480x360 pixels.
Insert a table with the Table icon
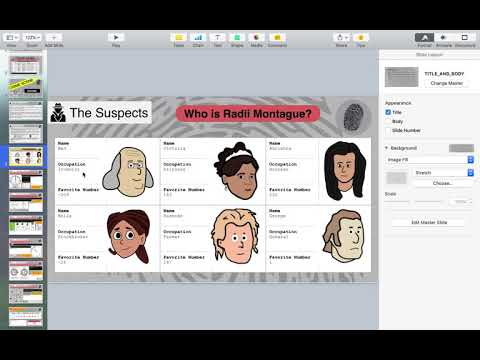pyautogui.click(x=179, y=38)
